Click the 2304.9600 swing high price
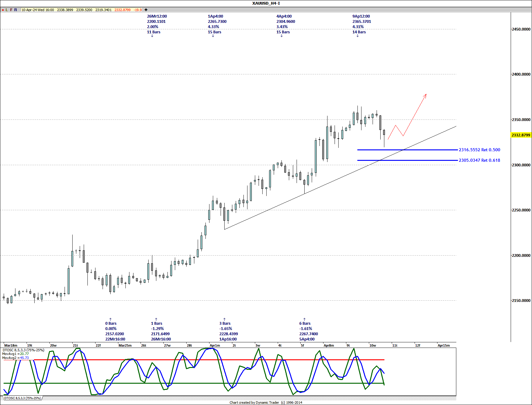 tap(286, 22)
